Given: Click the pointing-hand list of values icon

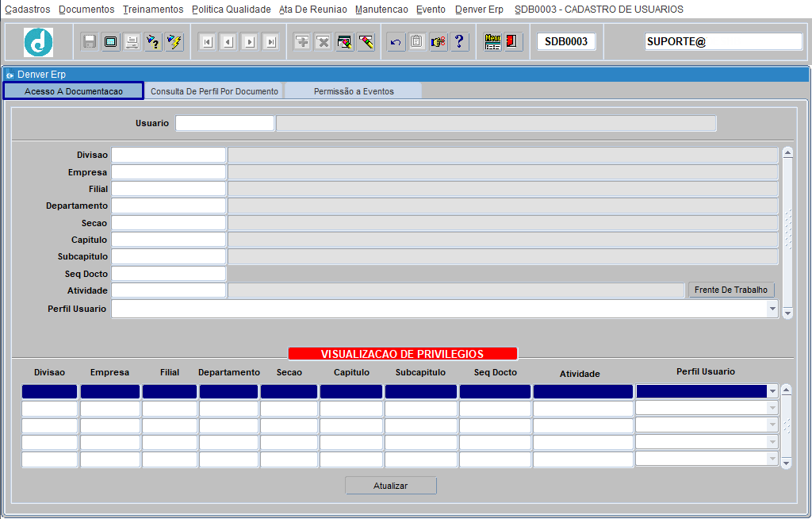Looking at the screenshot, I should pyautogui.click(x=438, y=41).
